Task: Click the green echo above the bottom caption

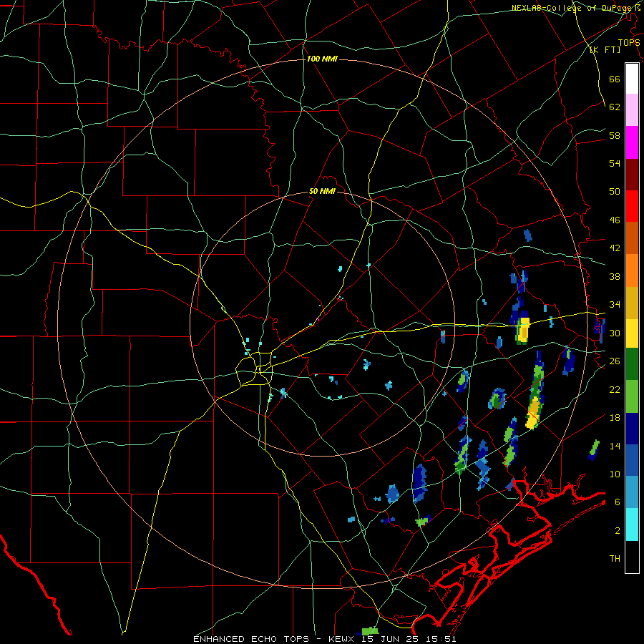Action: click(x=370, y=630)
